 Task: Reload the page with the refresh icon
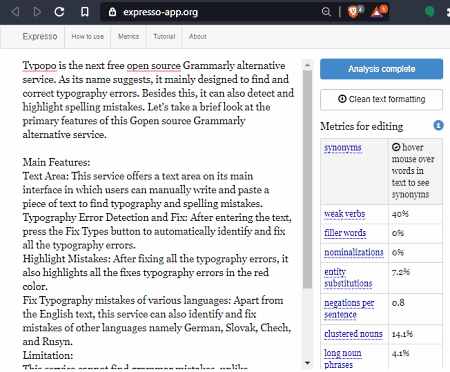tap(59, 12)
